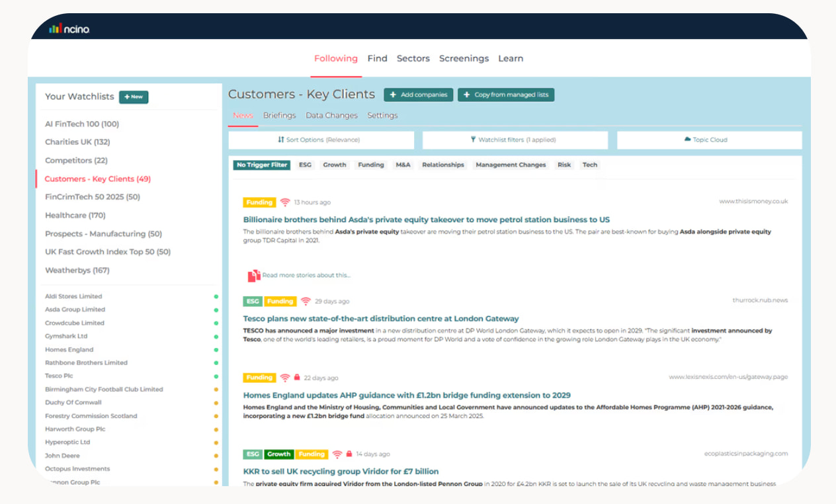Open Birmingham City Football Club Limited

(x=104, y=389)
